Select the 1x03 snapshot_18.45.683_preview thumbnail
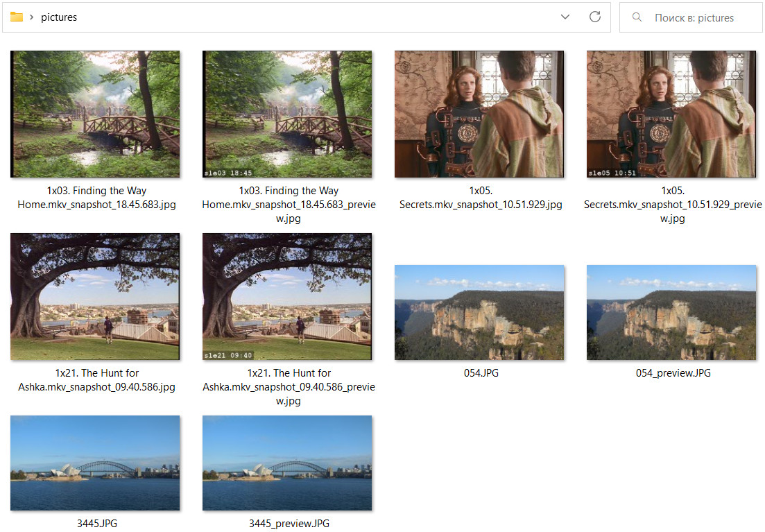The image size is (765, 532). 287,114
